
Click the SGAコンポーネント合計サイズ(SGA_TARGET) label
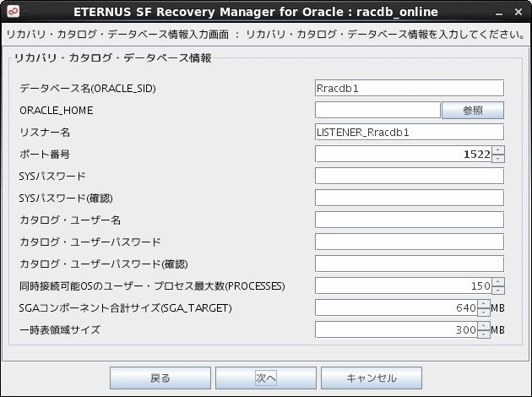point(126,308)
